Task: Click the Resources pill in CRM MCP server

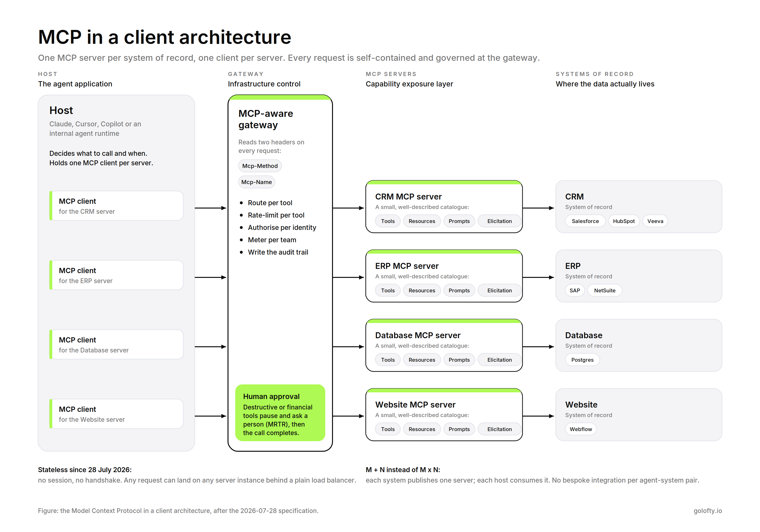Action: tap(422, 221)
